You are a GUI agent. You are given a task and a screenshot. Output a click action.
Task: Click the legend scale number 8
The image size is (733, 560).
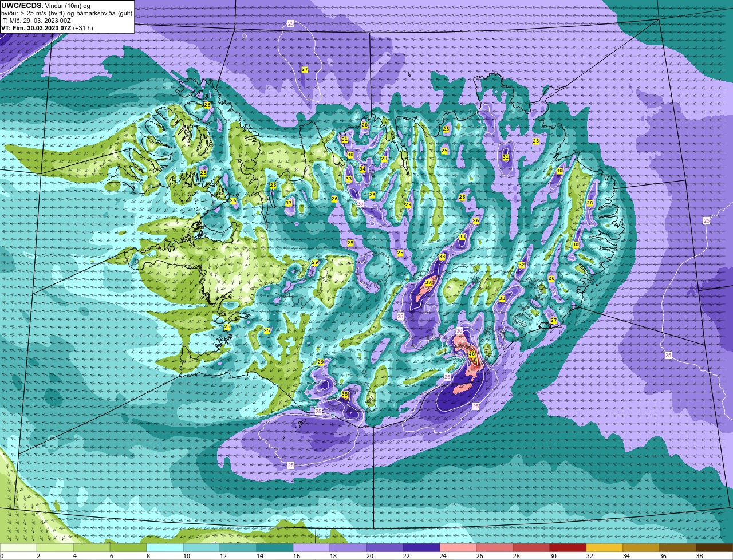pyautogui.click(x=148, y=556)
